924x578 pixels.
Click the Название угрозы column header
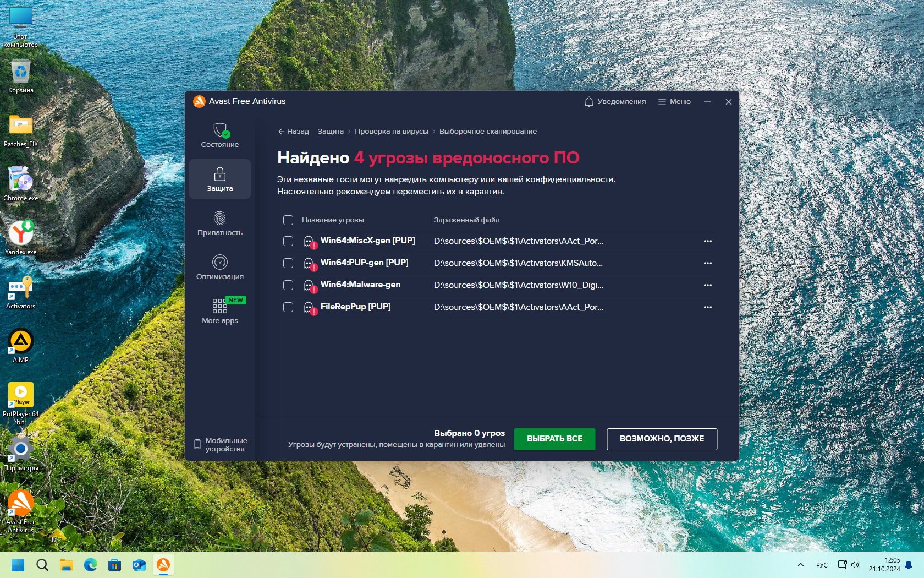click(333, 220)
